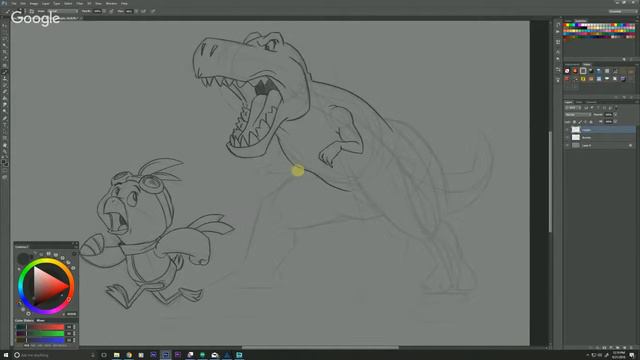The height and width of the screenshot is (360, 640).
Task: Open the Edit menu
Action: click(x=23, y=3)
